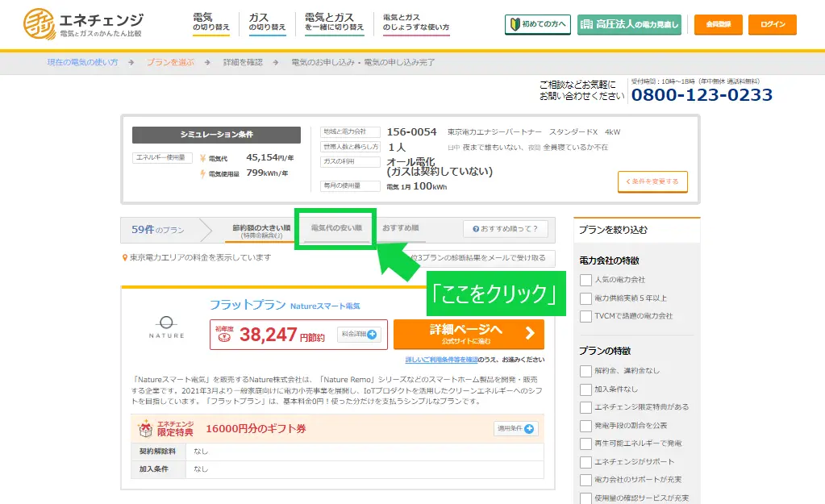Image resolution: width=825 pixels, height=504 pixels.
Task: Check 電力供給実績5年以上 filter
Action: click(x=585, y=298)
